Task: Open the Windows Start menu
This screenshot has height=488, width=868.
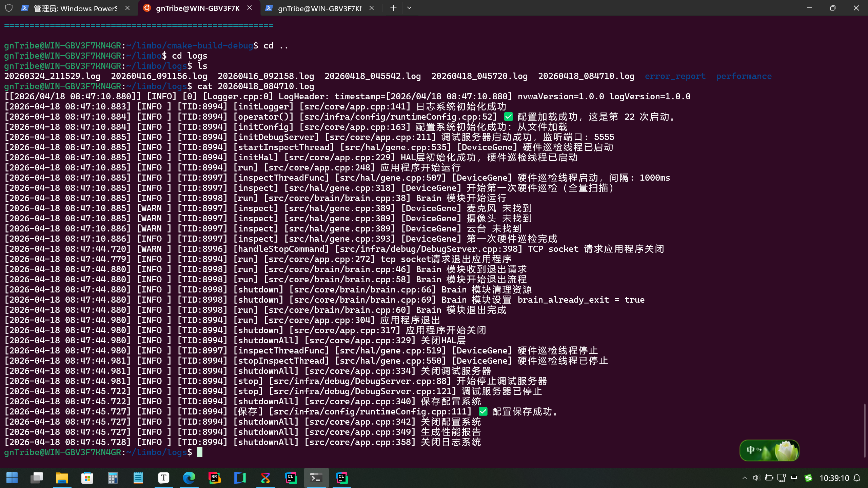Action: pyautogui.click(x=12, y=478)
